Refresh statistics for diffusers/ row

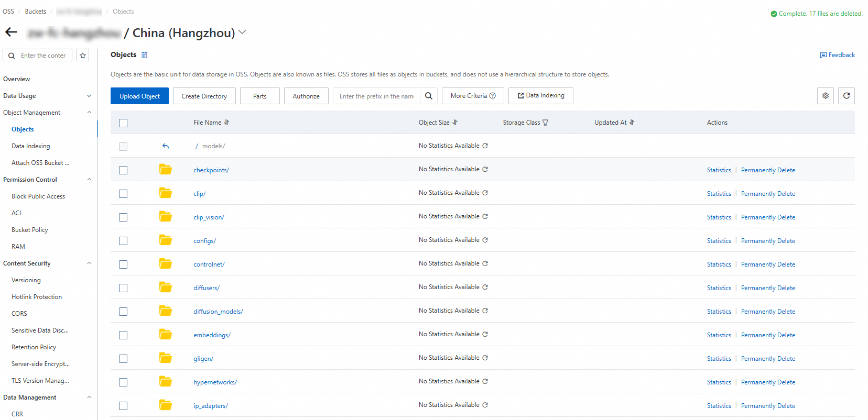485,287
